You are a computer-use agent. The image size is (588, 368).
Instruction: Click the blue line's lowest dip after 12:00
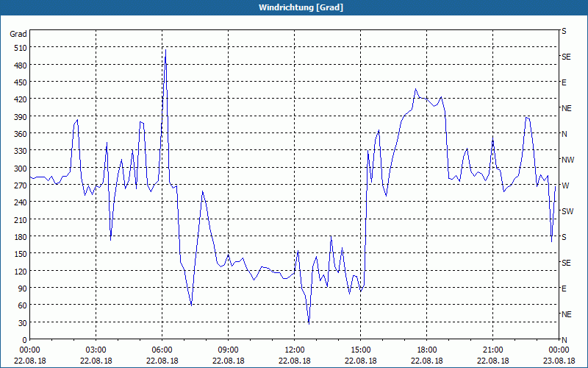coord(309,324)
